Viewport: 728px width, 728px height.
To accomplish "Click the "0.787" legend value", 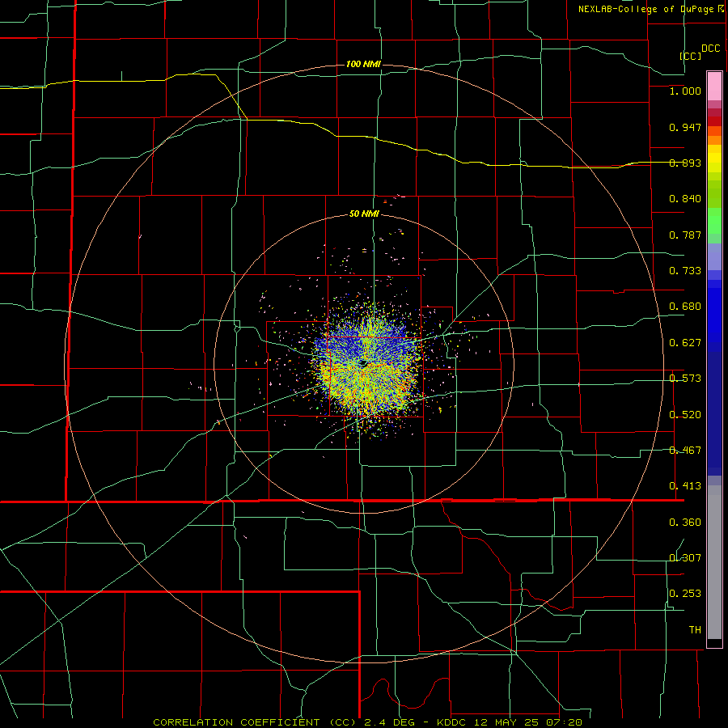I will 685,235.
